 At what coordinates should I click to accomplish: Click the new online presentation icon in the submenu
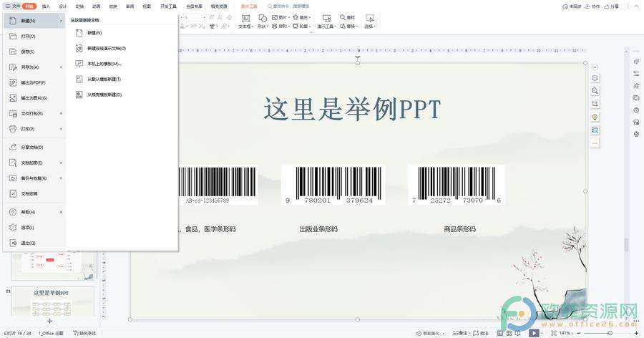point(79,48)
